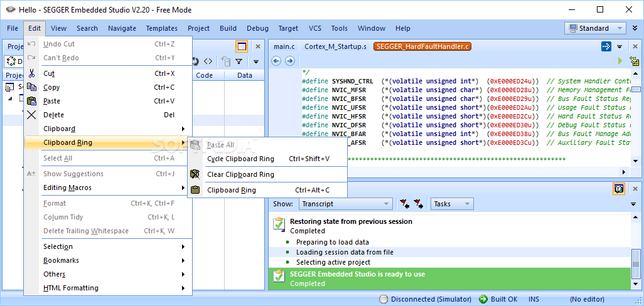This screenshot has width=644, height=306.
Task: Toggle the output panel book icon button
Action: [x=619, y=188]
